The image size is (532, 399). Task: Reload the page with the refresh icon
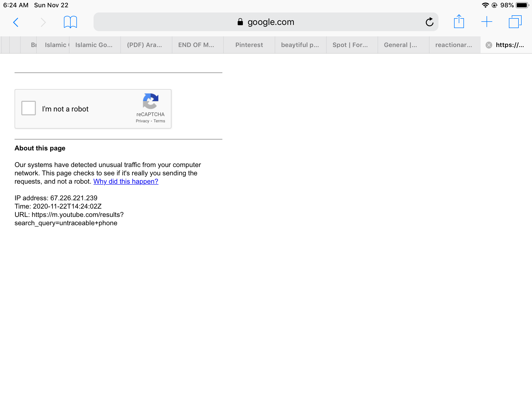click(430, 22)
